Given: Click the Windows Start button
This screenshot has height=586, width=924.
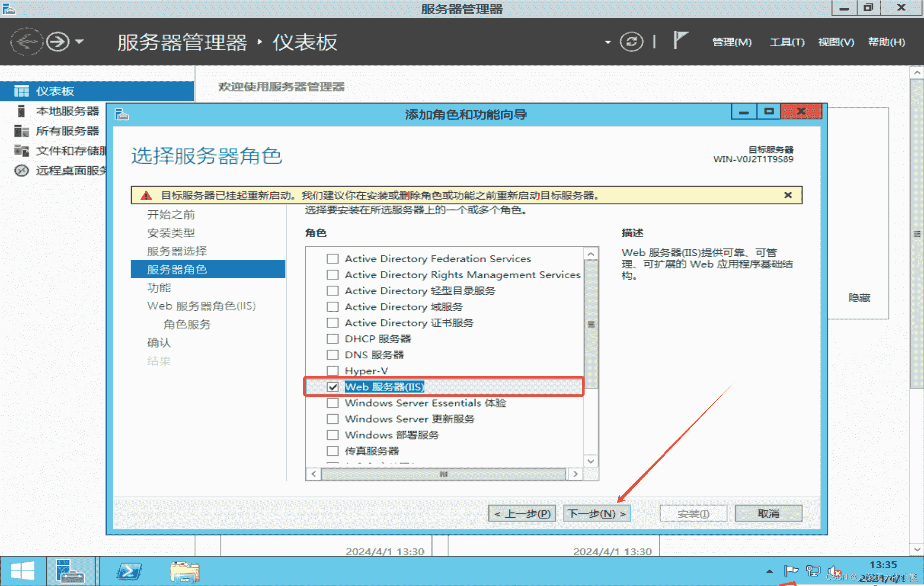Looking at the screenshot, I should [x=22, y=571].
